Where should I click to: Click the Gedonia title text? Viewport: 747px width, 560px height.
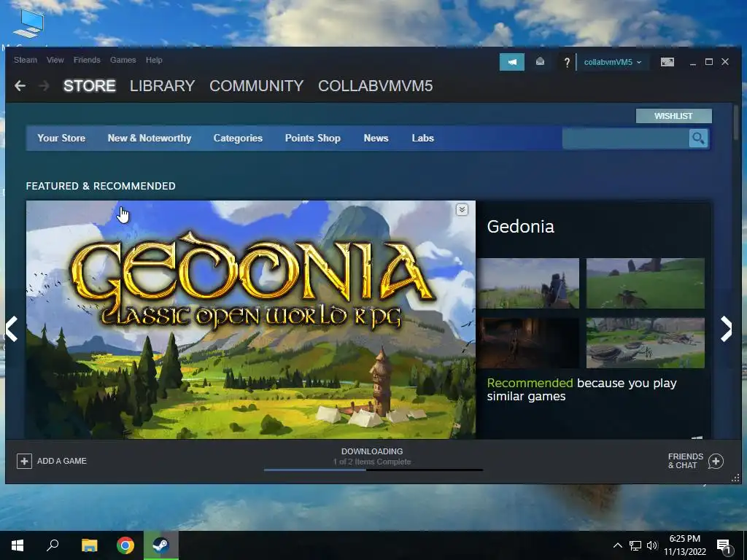click(521, 227)
